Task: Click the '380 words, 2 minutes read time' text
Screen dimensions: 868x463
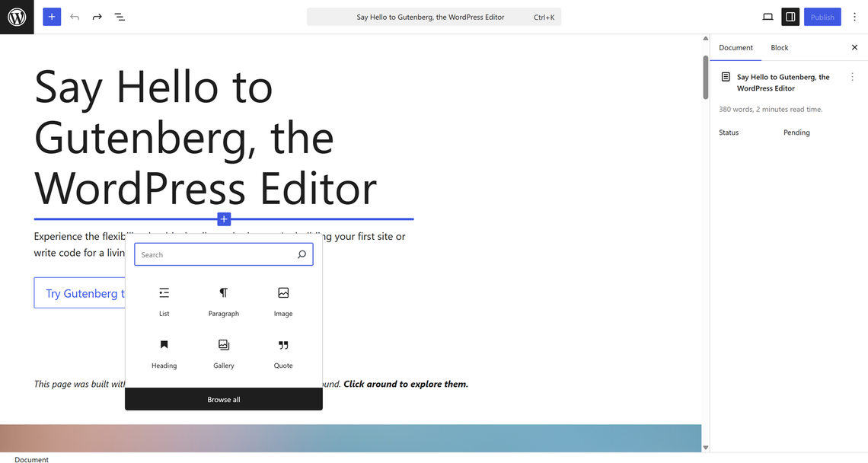Action: [x=771, y=109]
